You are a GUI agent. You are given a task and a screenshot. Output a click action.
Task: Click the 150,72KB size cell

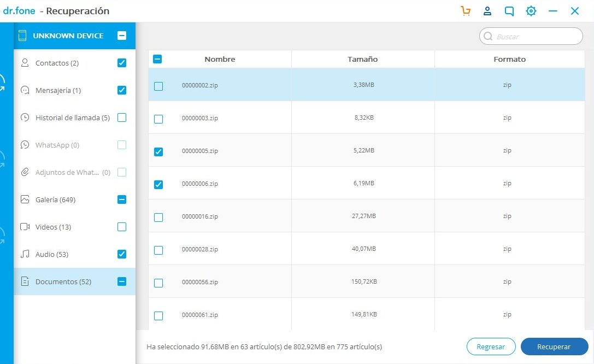[x=364, y=281]
